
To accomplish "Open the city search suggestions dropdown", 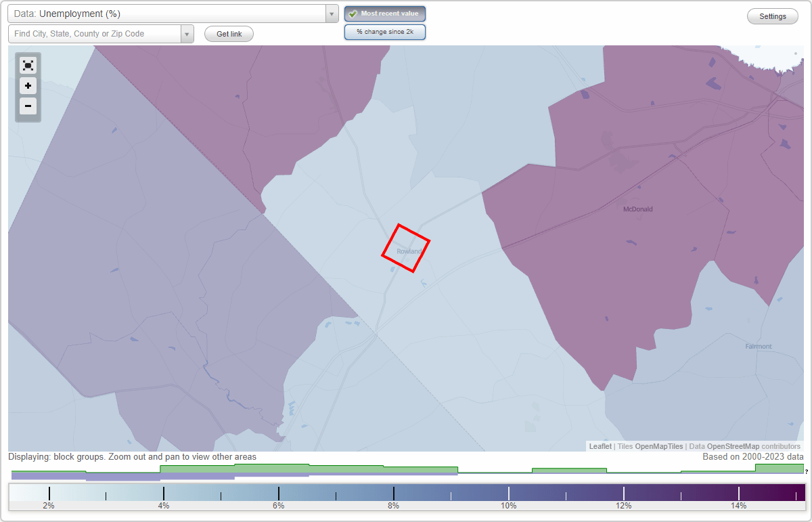I will point(187,33).
